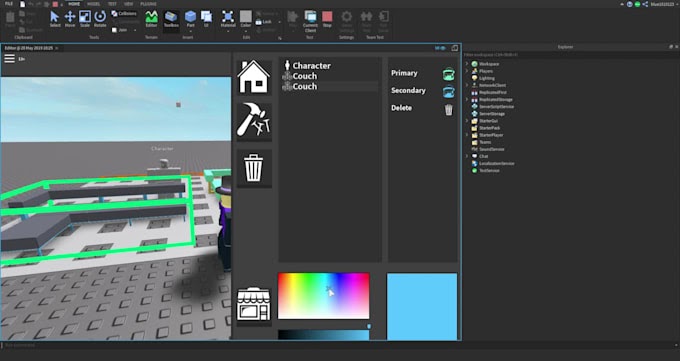Switch to the PLUGINS ribbon tab
The image size is (680, 361).
148,4
